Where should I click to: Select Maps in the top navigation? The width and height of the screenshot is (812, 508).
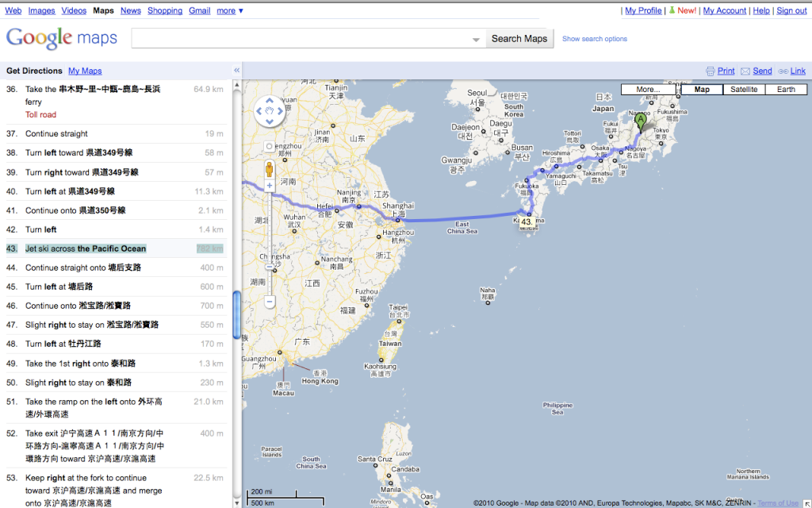104,10
